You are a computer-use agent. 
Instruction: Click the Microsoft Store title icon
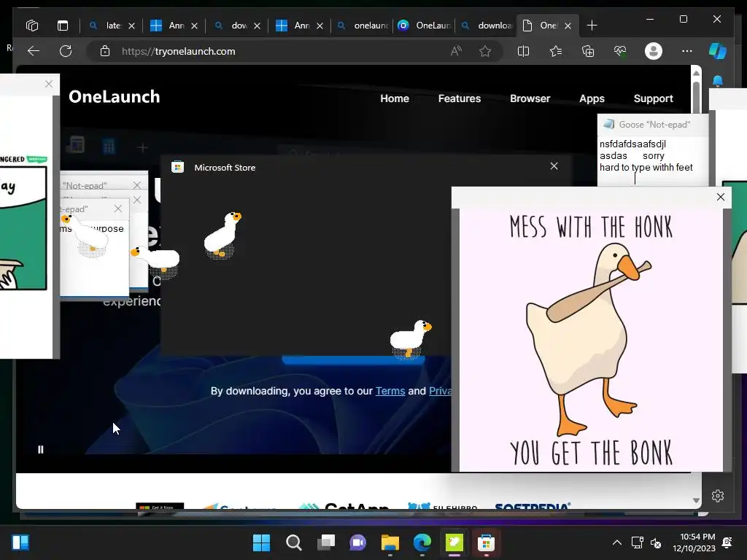178,167
